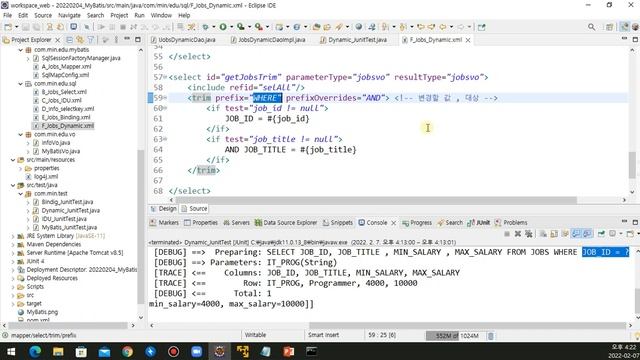Image resolution: width=640 pixels, height=360 pixels.
Task: Open the Project menu
Action: pyautogui.click(x=119, y=15)
